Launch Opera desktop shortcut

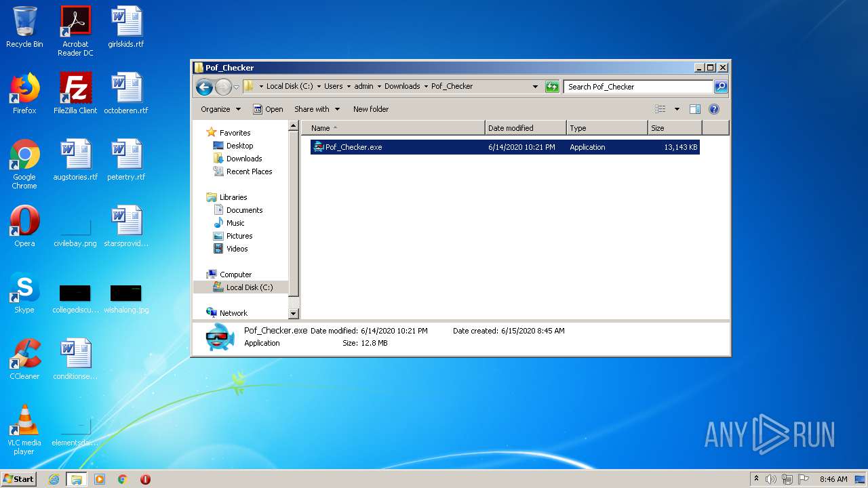[x=24, y=226]
